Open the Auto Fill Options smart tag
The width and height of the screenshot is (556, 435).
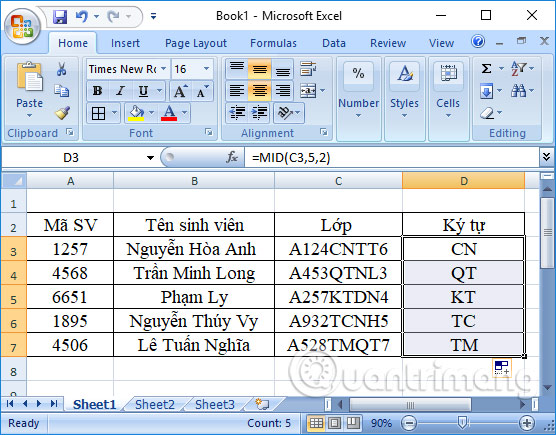click(501, 367)
